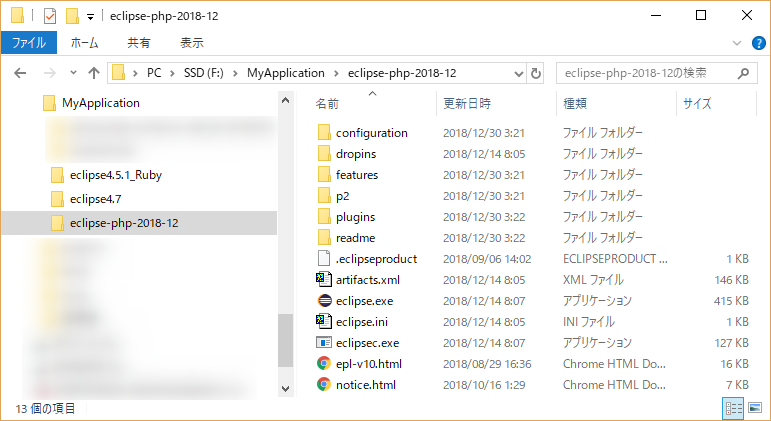This screenshot has height=421, width=771.
Task: Expand the ribbon with the chevron
Action: 737,43
